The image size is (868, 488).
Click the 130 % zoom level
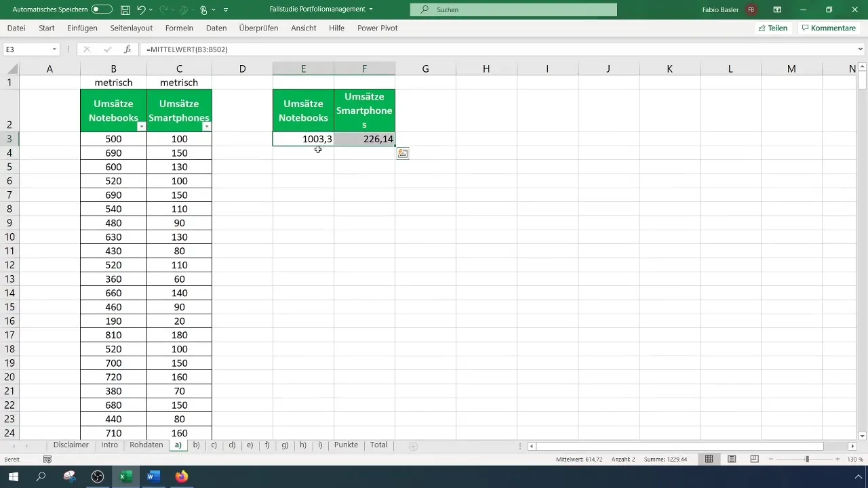(x=854, y=460)
